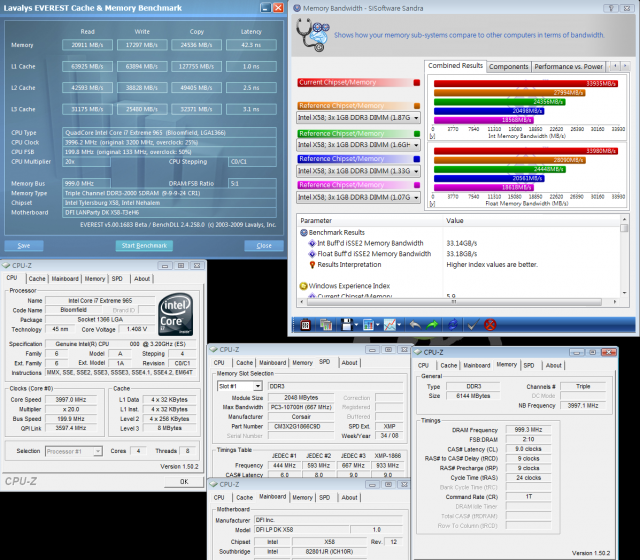Open the Memory tab in the CPU-Z SPD window
Viewport: 640px width, 560px height.
302,363
